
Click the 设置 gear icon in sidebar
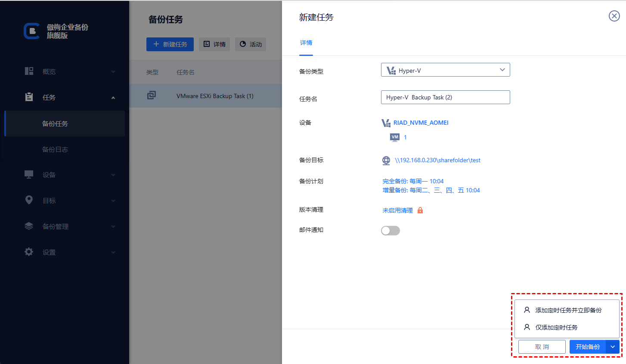tap(29, 252)
